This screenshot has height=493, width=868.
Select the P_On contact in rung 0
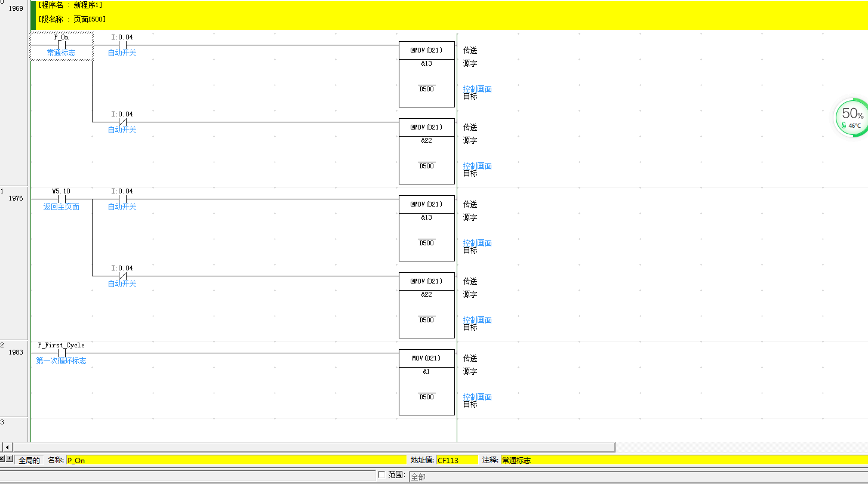(x=61, y=45)
